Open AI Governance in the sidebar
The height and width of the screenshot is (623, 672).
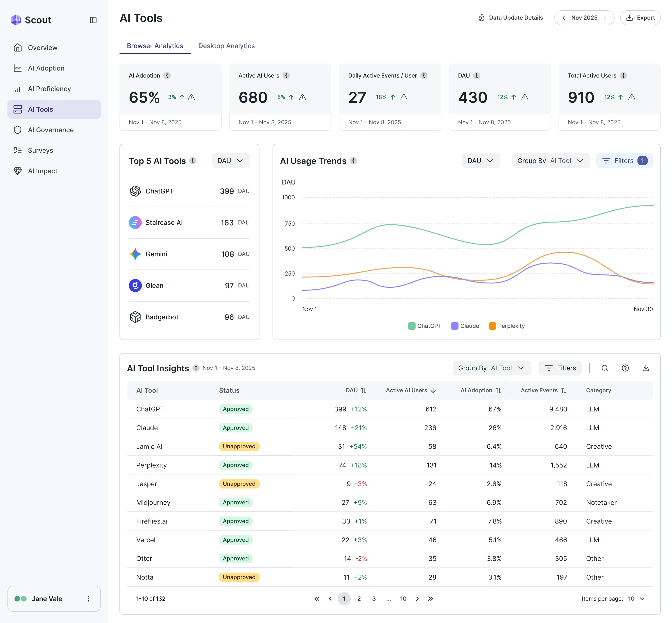pyautogui.click(x=54, y=130)
